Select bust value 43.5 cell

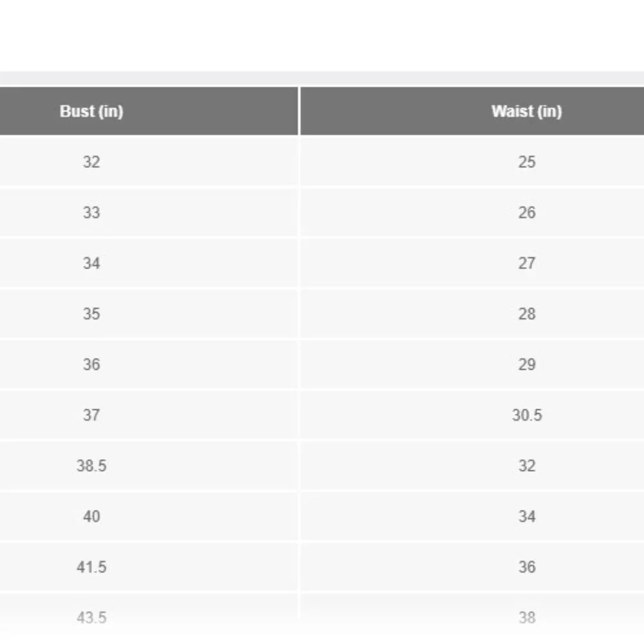149,618
